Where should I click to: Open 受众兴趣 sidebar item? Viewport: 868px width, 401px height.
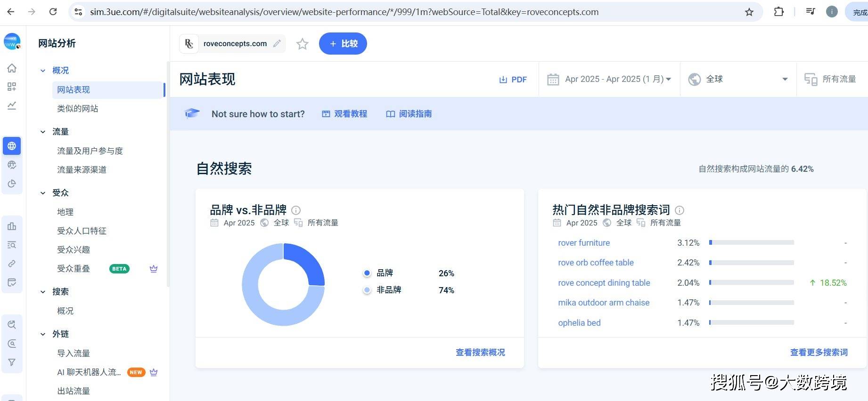tap(74, 250)
